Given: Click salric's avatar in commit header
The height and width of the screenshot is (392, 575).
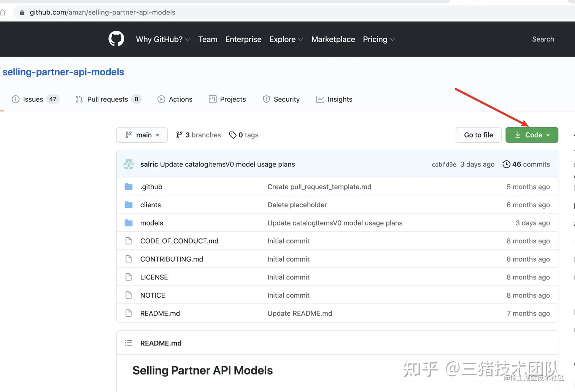Looking at the screenshot, I should (x=129, y=164).
